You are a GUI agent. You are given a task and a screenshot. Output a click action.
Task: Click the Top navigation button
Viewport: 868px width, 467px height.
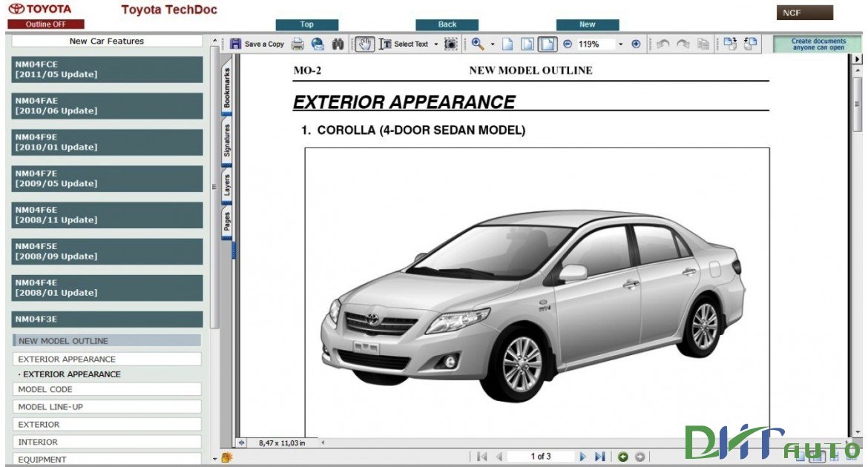(x=306, y=24)
